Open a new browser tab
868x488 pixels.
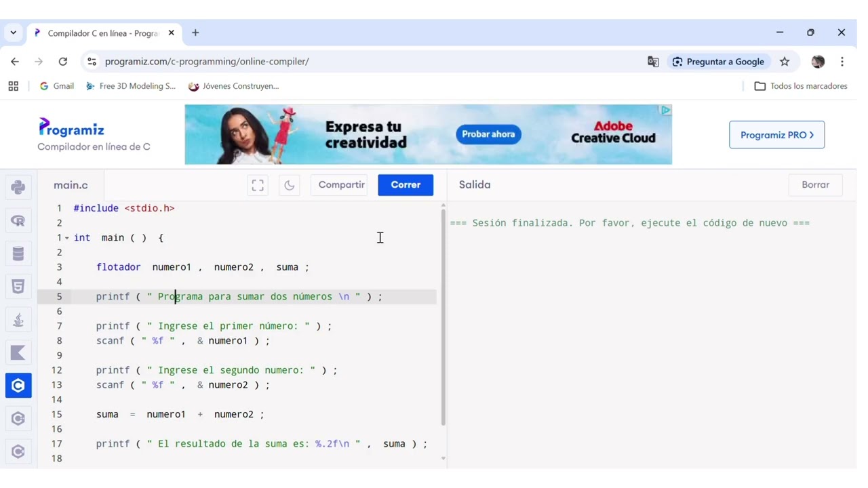click(x=195, y=33)
